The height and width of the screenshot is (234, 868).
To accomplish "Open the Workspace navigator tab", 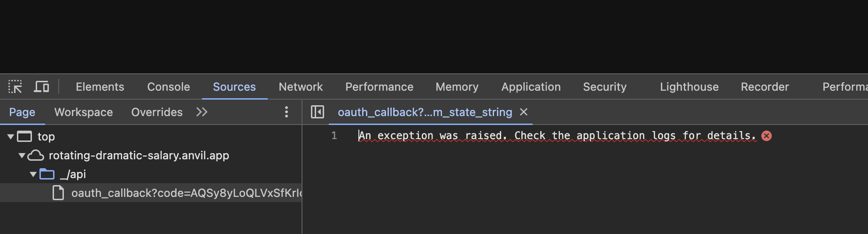I will (84, 112).
